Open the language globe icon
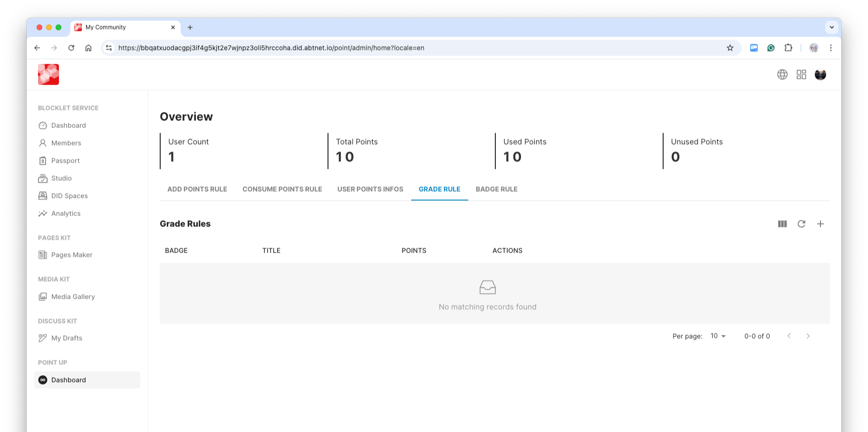Image resolution: width=868 pixels, height=432 pixels. pos(782,75)
